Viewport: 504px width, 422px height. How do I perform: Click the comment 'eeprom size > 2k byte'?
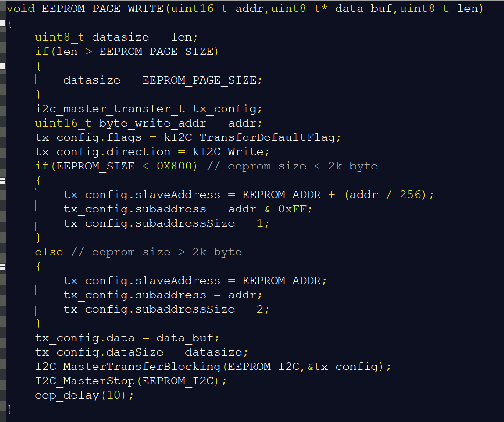click(167, 252)
